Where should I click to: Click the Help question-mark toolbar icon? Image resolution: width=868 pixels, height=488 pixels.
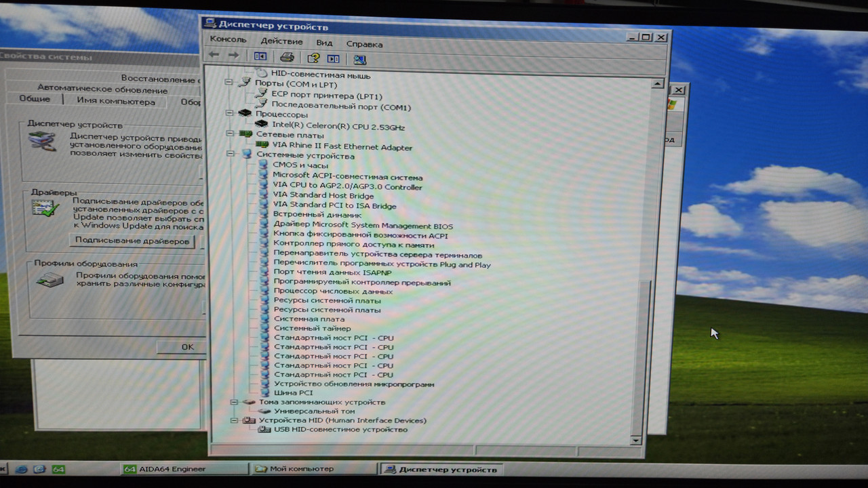coord(313,58)
